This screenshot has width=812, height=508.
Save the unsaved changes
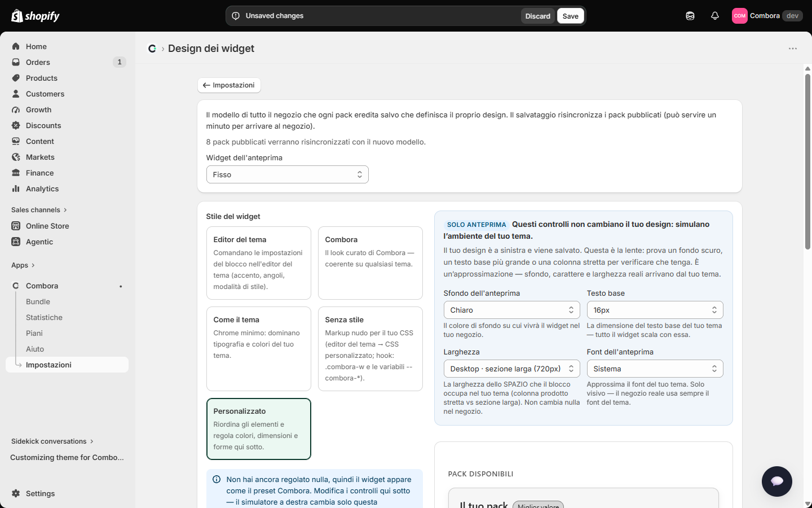click(x=571, y=16)
